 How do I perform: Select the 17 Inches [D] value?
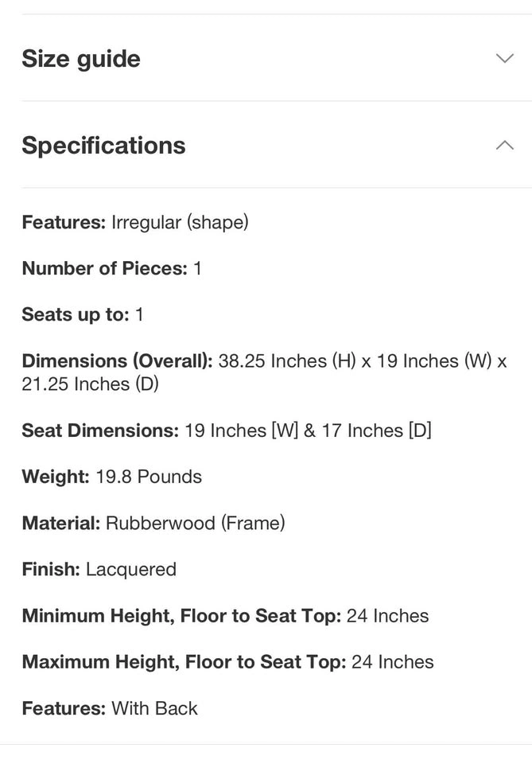tap(377, 431)
